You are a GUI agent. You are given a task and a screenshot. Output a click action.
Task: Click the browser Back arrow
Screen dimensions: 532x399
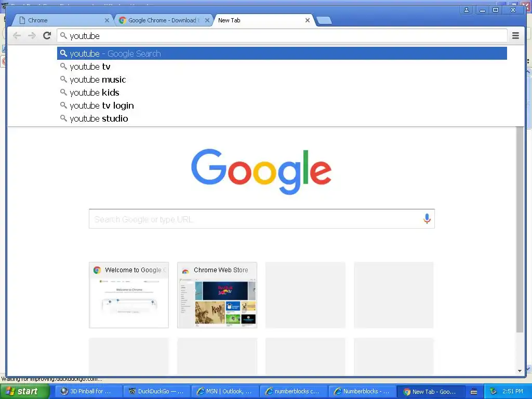click(17, 36)
